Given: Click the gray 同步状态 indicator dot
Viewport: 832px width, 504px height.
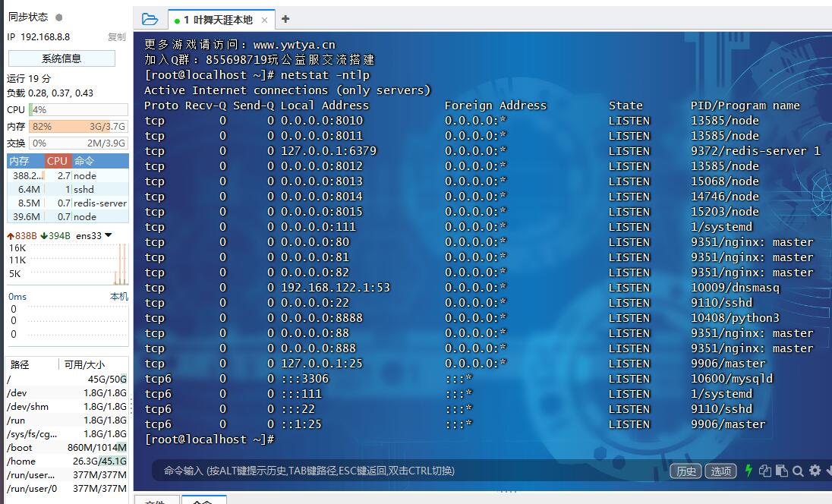Looking at the screenshot, I should [x=59, y=17].
